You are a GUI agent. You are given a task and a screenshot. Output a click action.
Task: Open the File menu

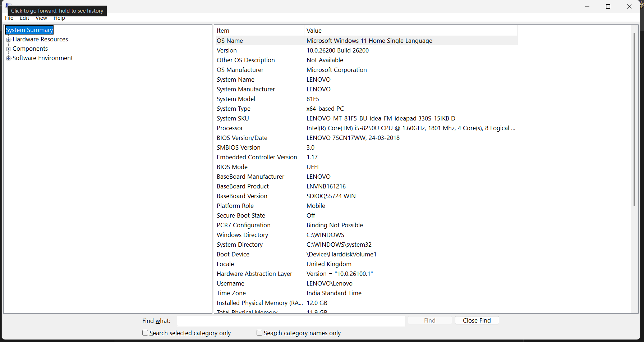point(9,18)
